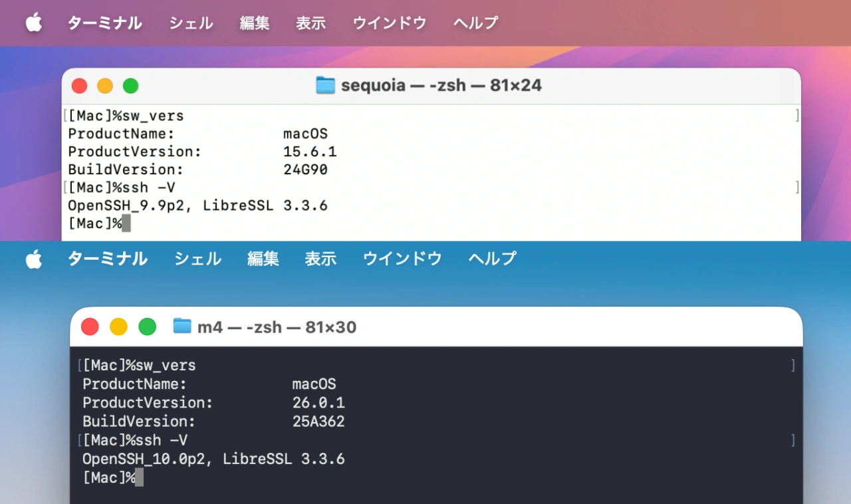Click the yellow minimize button of the sequoia window
The height and width of the screenshot is (504, 851).
point(105,85)
